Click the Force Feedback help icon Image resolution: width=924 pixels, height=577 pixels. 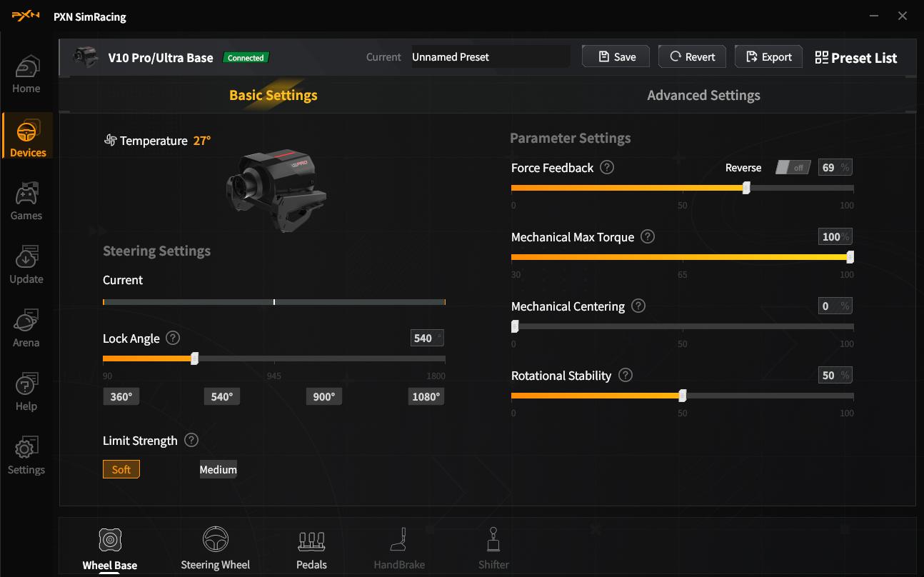[x=607, y=167]
